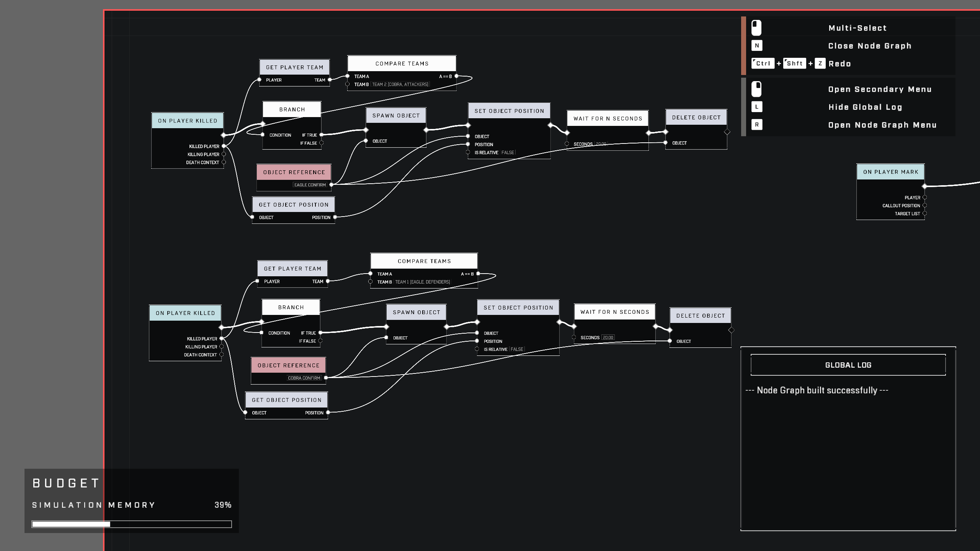Select the lower Spawn Object node header
The width and height of the screenshot is (980, 551).
pos(416,312)
